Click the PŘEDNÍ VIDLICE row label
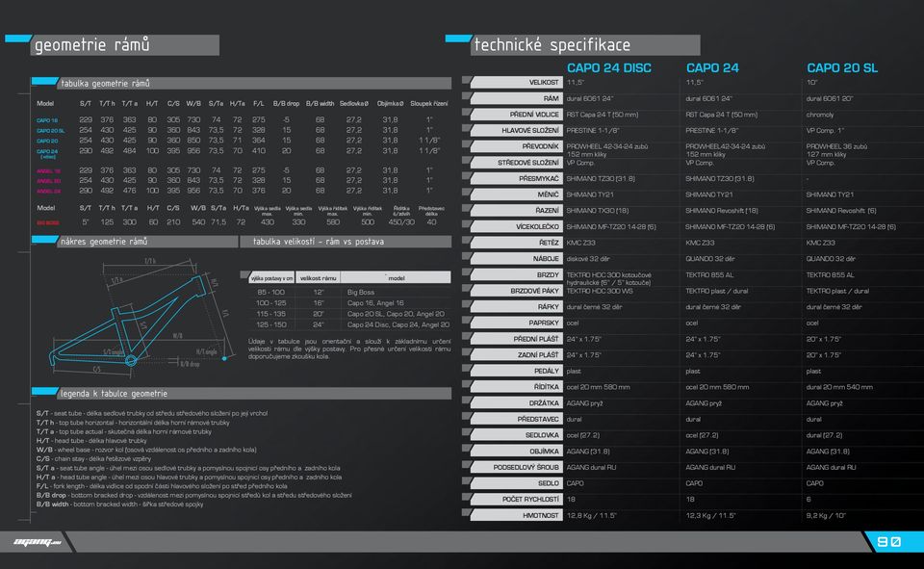Image resolution: width=924 pixels, height=569 pixels. (516, 114)
